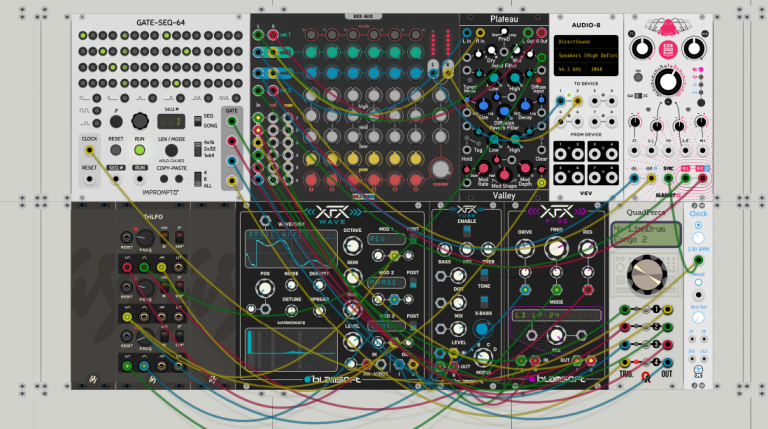Screen dimensions: 768x429
Task: Click GATE-SEQ-64 RESET button beside RUN
Action: (116, 150)
